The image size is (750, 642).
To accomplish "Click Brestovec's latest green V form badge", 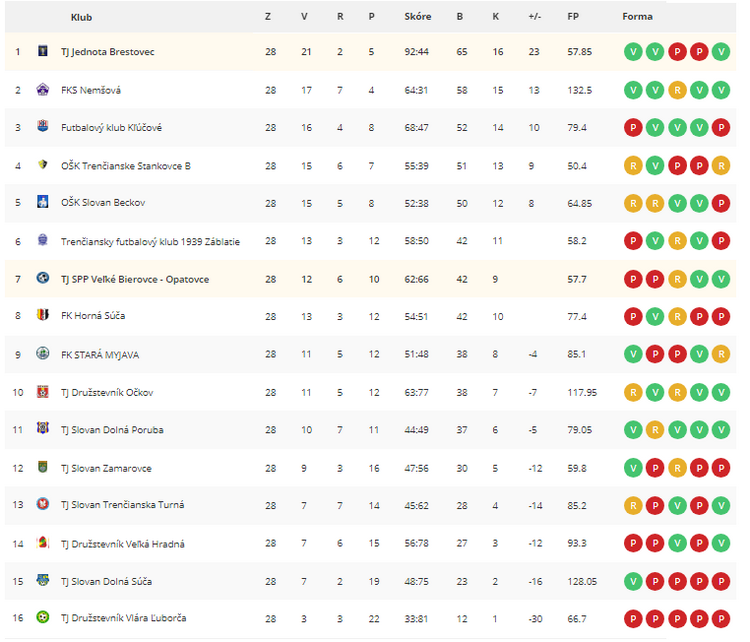I will tap(721, 52).
